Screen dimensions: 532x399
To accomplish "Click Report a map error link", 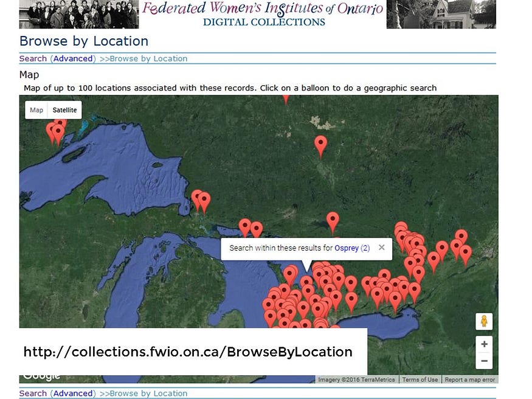I will (x=470, y=380).
